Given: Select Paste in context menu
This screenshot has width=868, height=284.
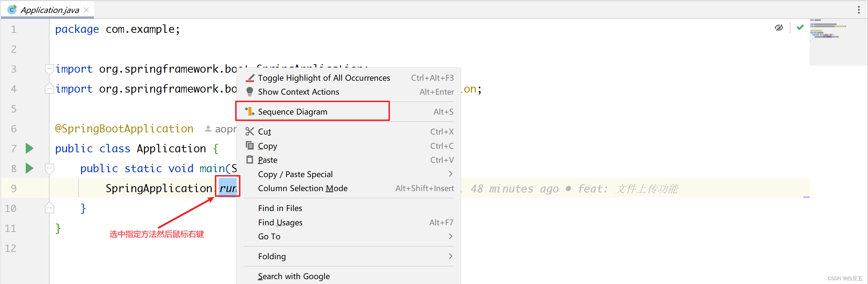Looking at the screenshot, I should pos(349,160).
